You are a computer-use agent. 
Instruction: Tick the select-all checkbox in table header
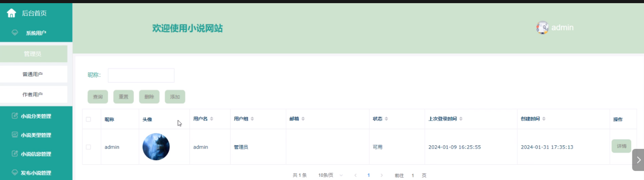pos(88,119)
